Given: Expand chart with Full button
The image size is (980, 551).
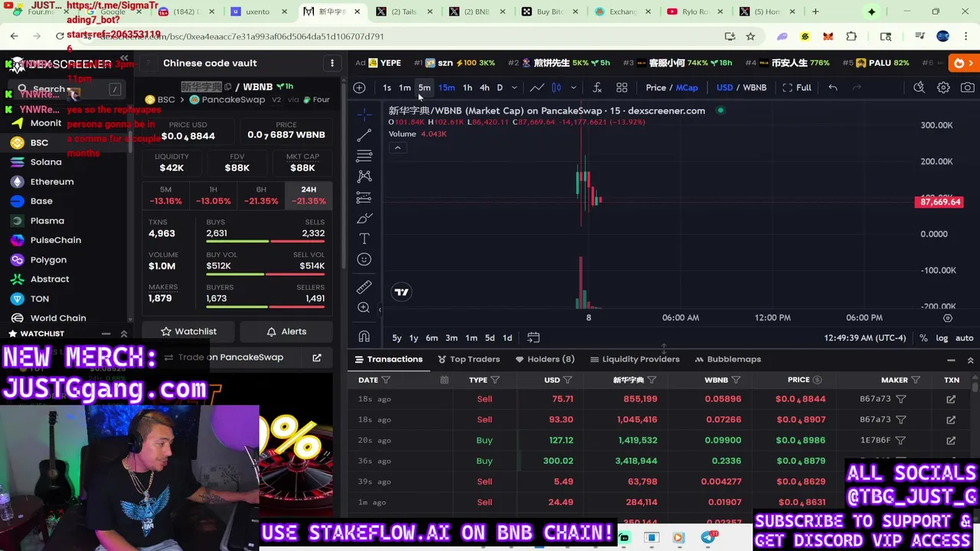Looking at the screenshot, I should point(797,87).
